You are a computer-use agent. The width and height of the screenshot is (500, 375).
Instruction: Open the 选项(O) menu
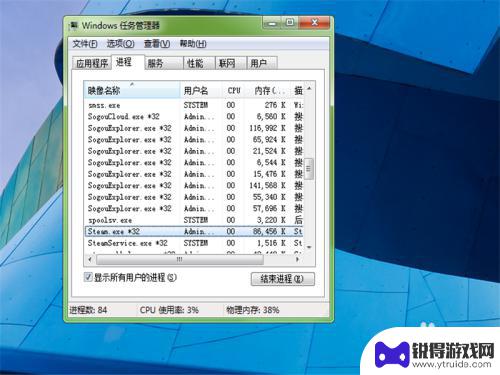click(120, 44)
